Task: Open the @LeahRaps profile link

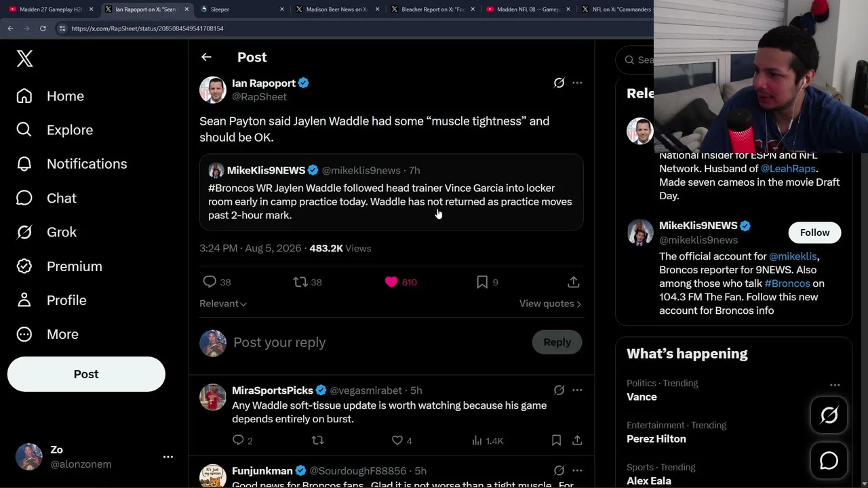Action: (x=788, y=169)
